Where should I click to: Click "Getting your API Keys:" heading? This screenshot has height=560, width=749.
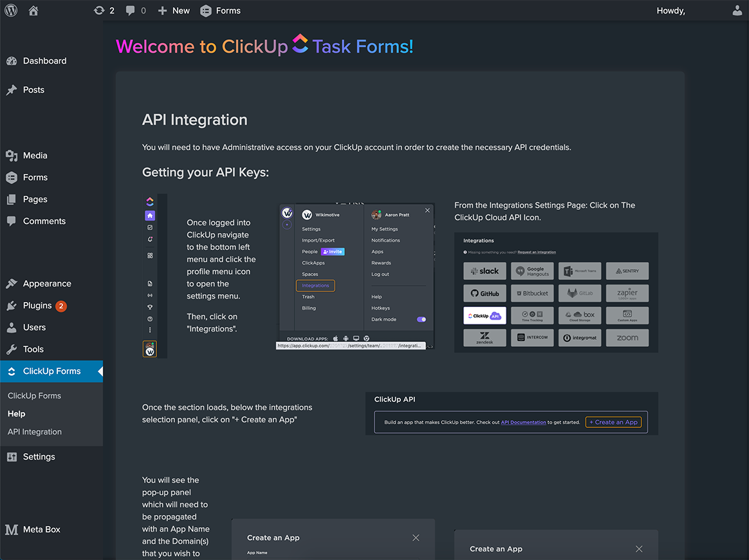click(205, 172)
